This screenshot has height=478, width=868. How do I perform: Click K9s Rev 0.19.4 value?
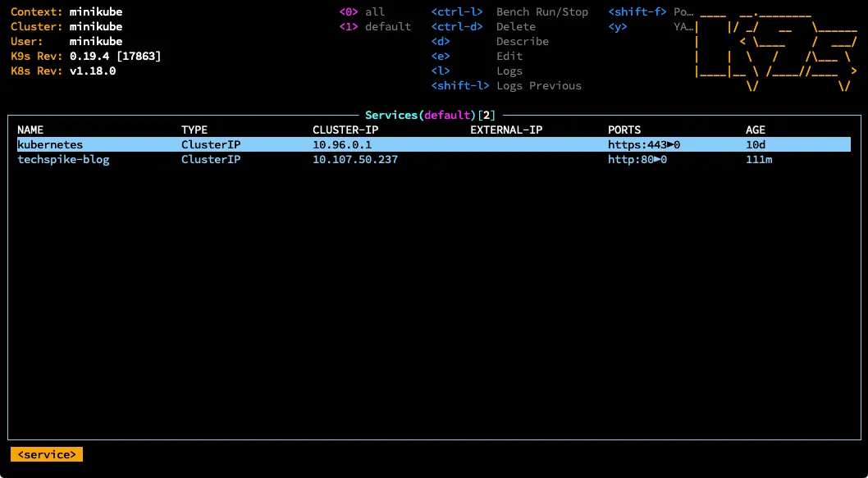point(115,56)
